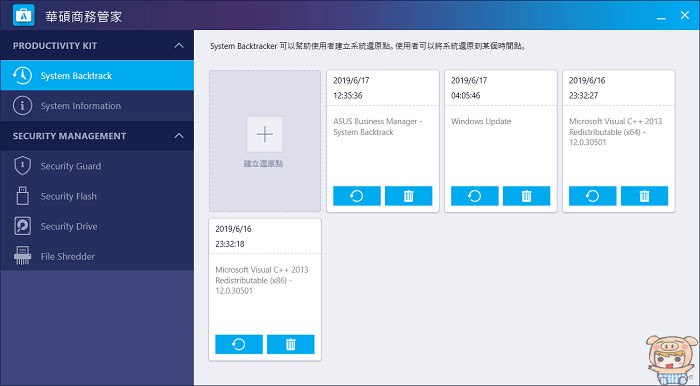700x386 pixels.
Task: Click the plus icon to add restore point
Action: click(x=265, y=134)
